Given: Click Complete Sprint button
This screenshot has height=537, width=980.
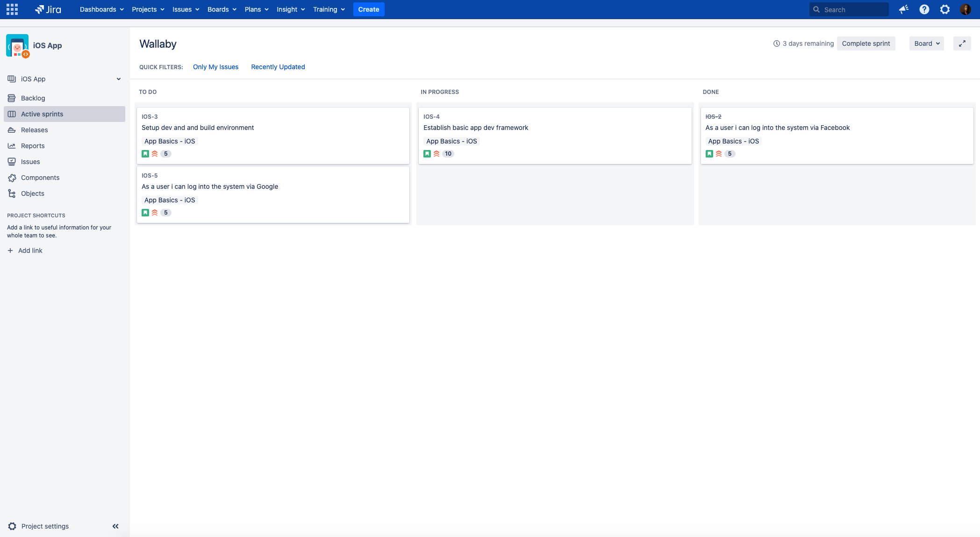Looking at the screenshot, I should pos(866,43).
